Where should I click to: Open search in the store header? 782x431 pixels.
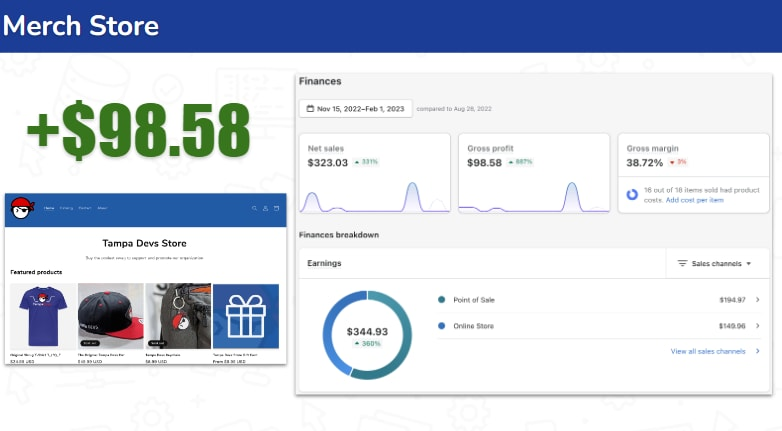[254, 208]
